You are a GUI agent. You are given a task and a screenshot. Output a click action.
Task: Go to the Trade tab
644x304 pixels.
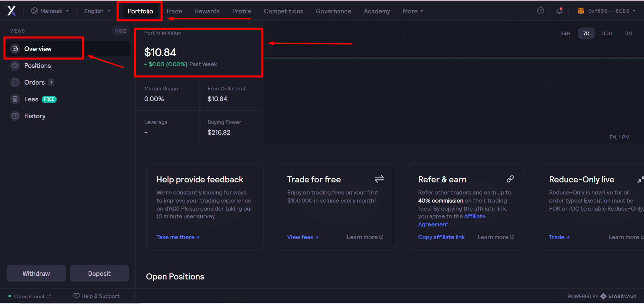point(174,11)
